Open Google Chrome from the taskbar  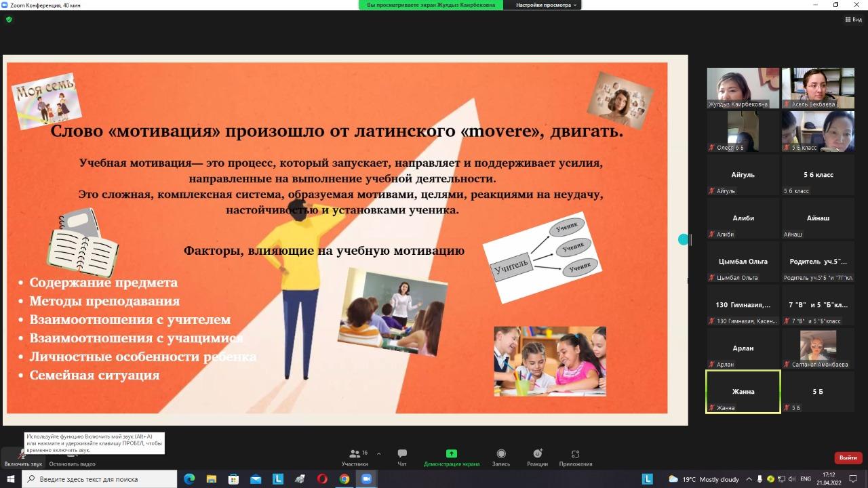pos(344,479)
